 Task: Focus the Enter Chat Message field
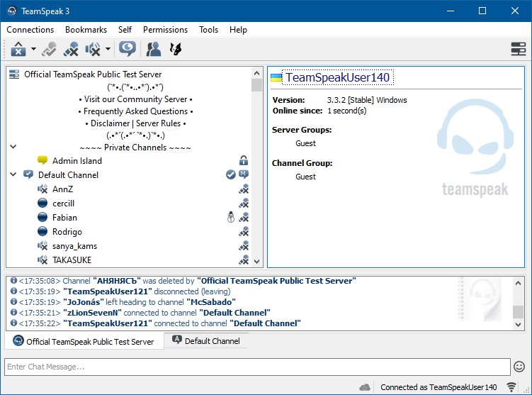(x=258, y=367)
